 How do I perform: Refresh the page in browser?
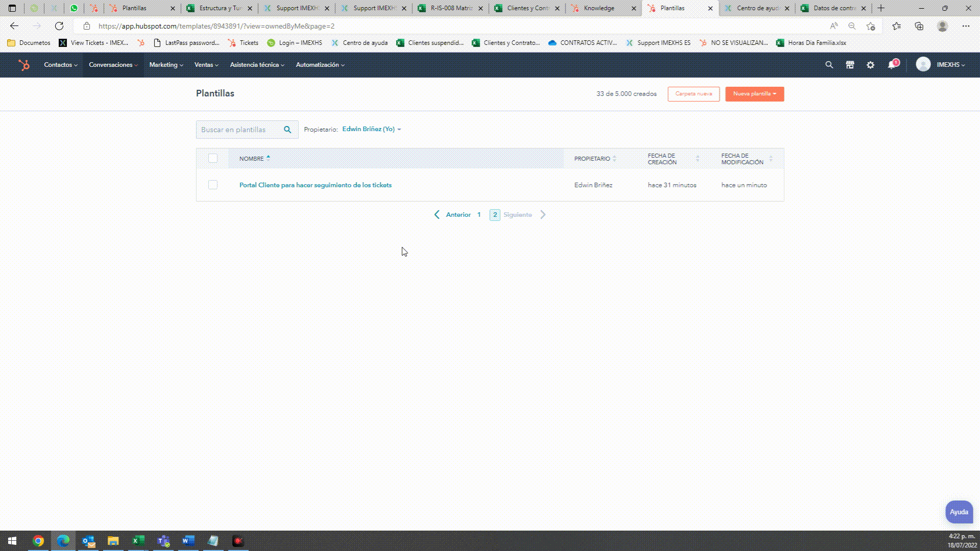(59, 26)
